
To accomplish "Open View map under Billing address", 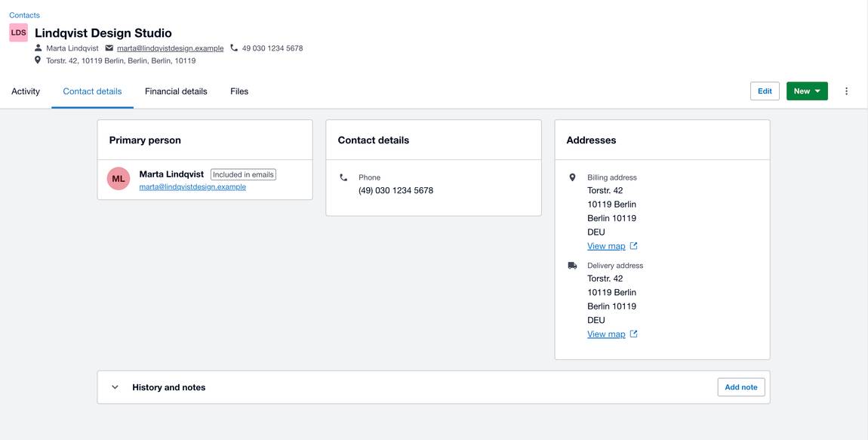I will (x=606, y=246).
